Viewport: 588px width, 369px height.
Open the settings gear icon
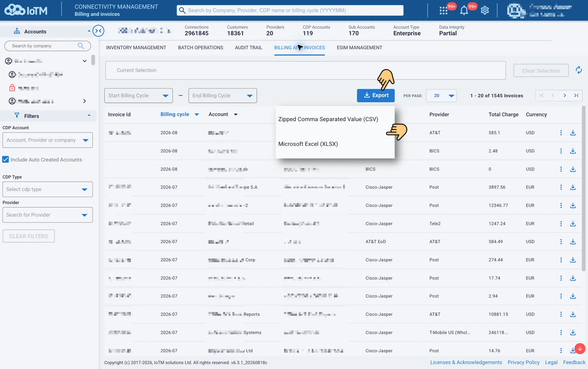click(485, 10)
